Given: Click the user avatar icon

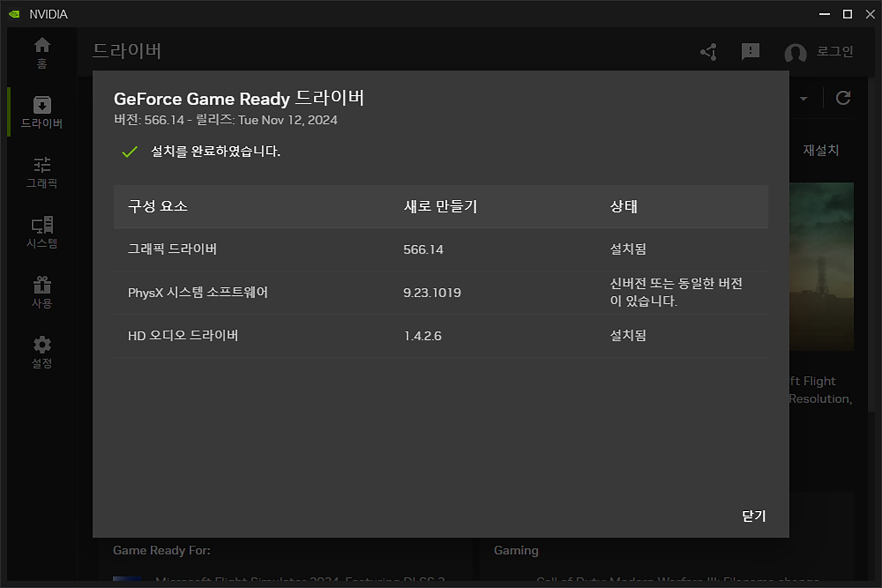Looking at the screenshot, I should [x=795, y=53].
